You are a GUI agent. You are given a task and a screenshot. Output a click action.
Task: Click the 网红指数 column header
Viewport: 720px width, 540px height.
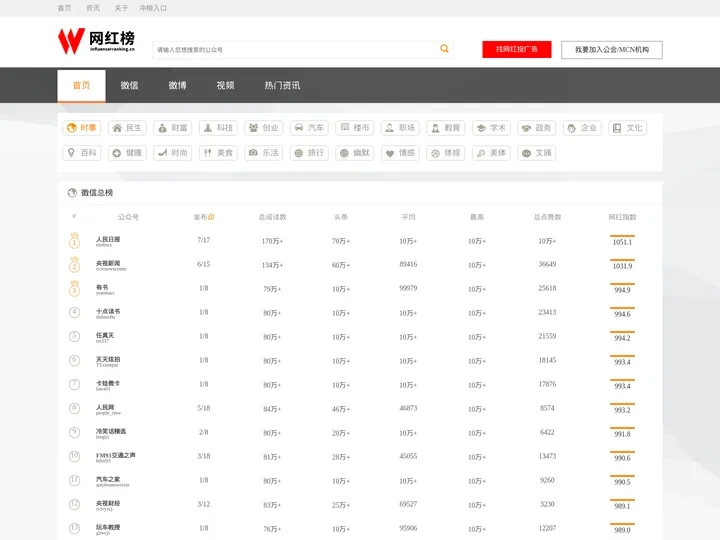pos(622,217)
